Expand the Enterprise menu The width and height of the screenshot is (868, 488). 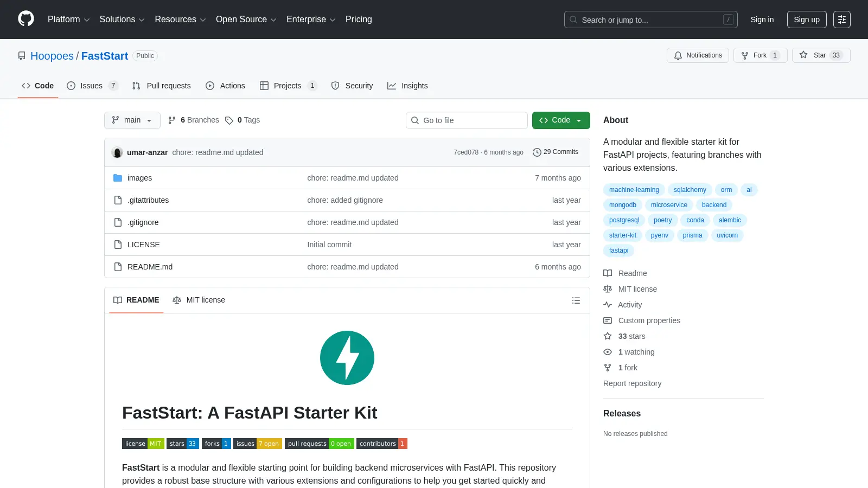311,20
